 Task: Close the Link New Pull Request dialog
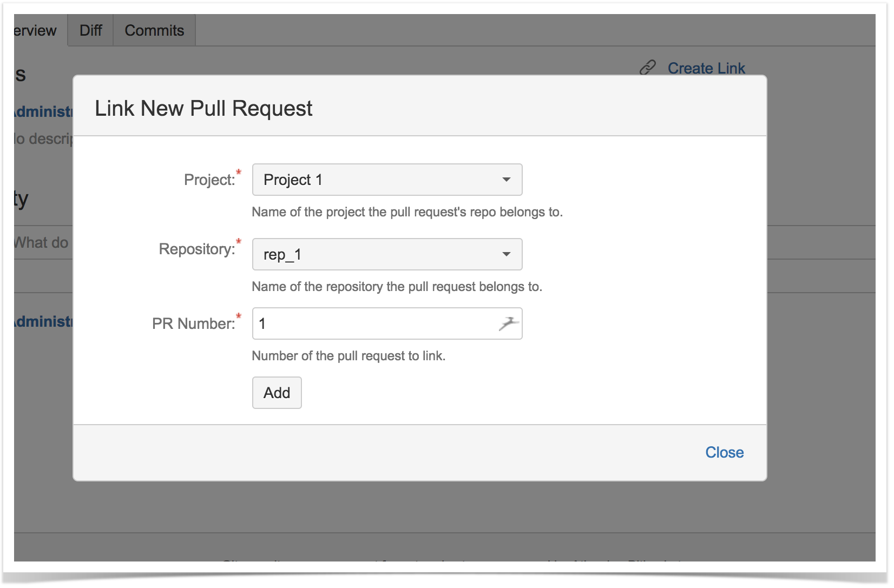(724, 452)
